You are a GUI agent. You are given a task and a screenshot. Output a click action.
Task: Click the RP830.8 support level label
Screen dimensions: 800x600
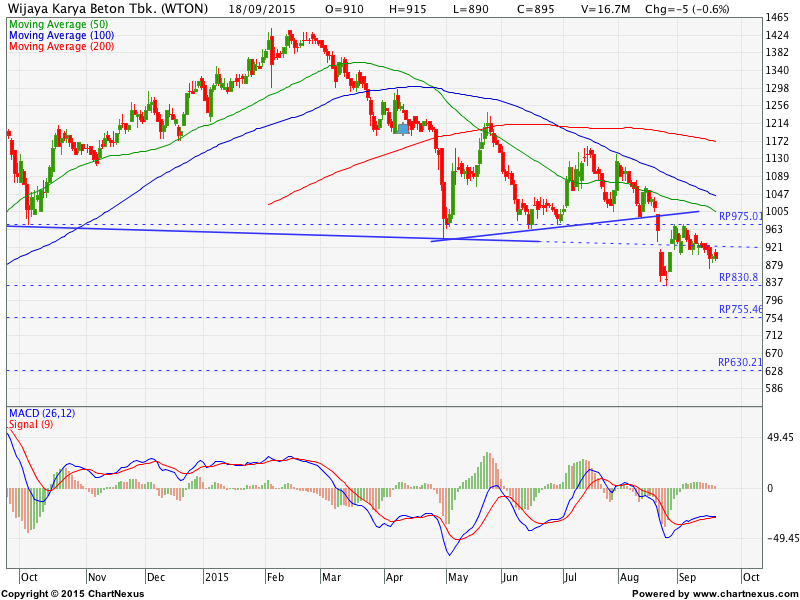pyautogui.click(x=738, y=278)
